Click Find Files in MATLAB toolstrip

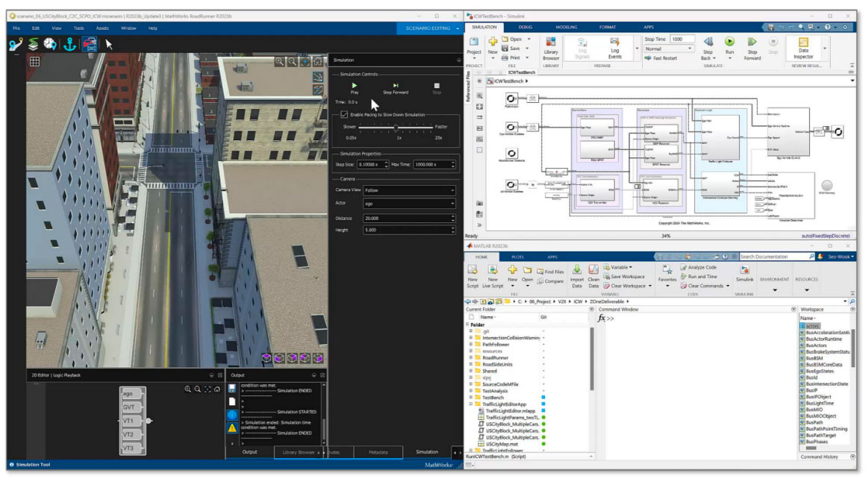click(x=550, y=272)
